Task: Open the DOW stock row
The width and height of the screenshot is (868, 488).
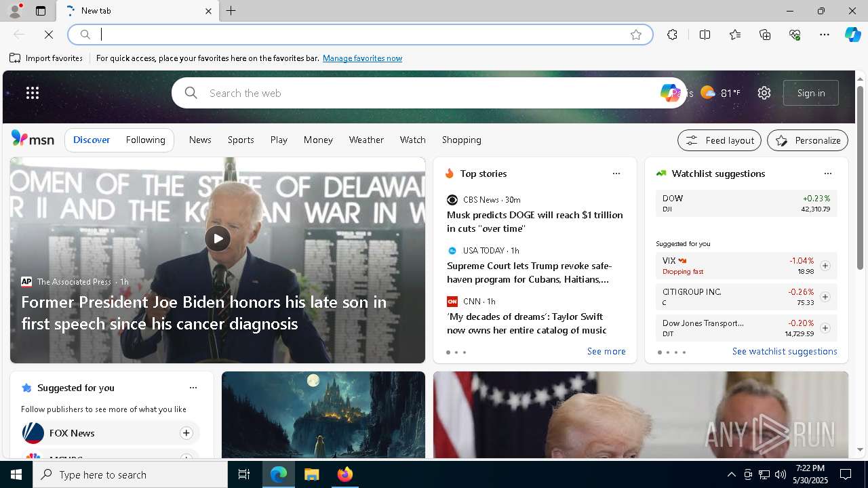Action: 746,203
